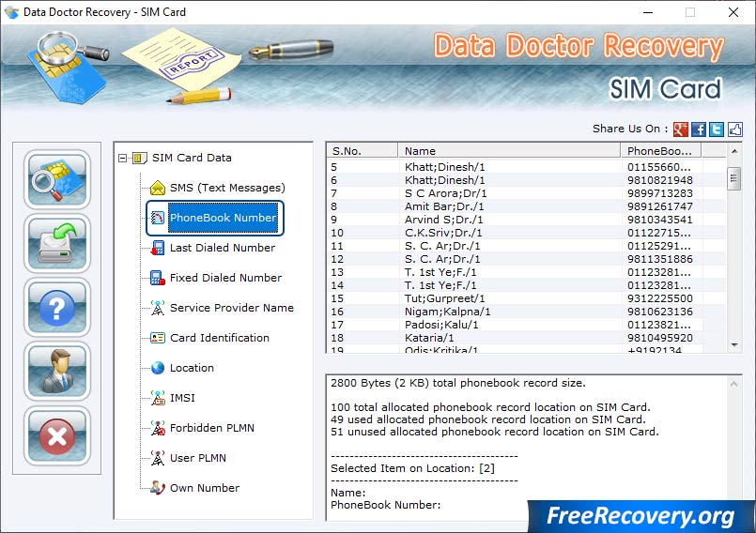Collapse the SIM Card Data tree node

coord(122,158)
